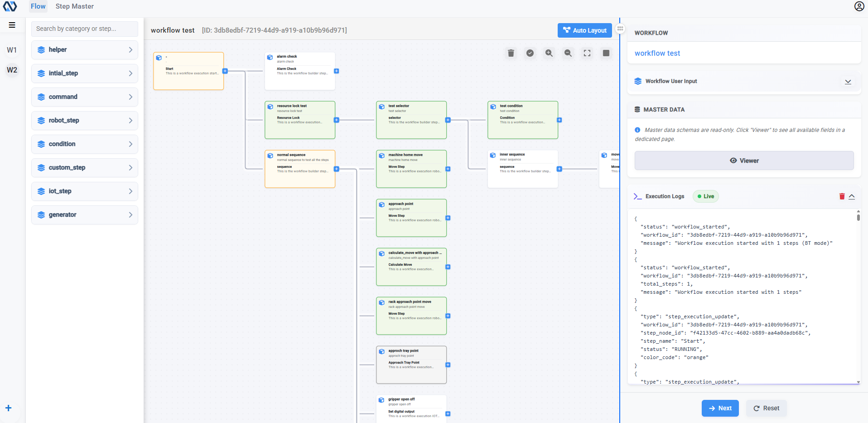Expand the helper category

[85, 50]
